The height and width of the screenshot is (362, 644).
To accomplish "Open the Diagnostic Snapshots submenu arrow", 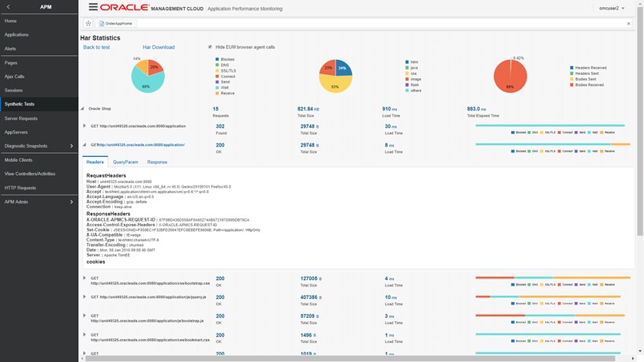I will point(72,146).
